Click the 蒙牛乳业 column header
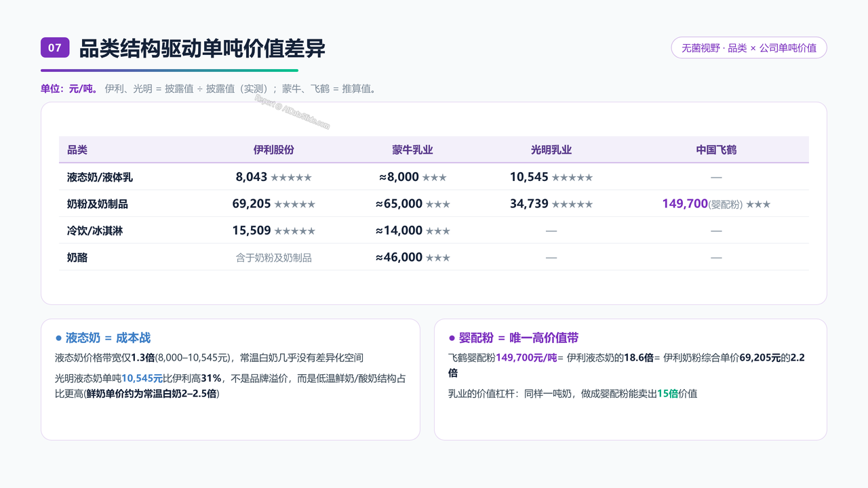 click(x=412, y=150)
